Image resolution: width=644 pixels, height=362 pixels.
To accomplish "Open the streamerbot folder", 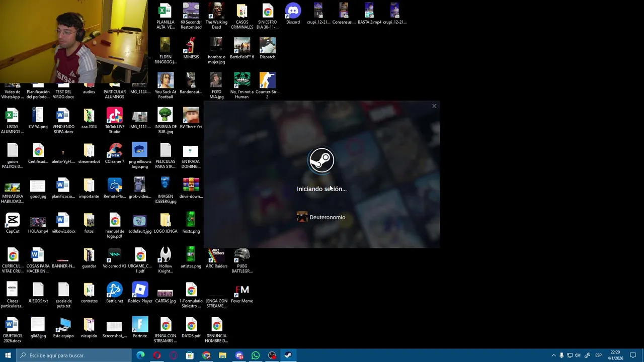I will point(89,153).
